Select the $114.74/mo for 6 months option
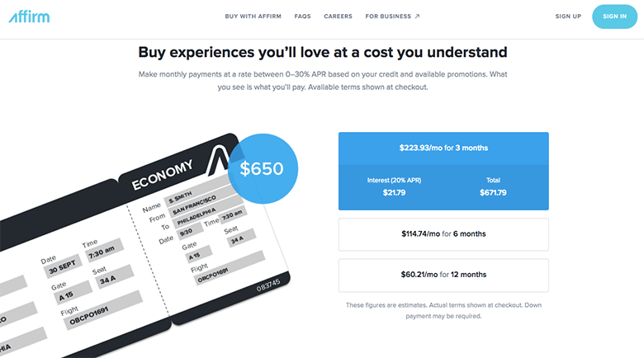The width and height of the screenshot is (644, 358). click(x=443, y=234)
